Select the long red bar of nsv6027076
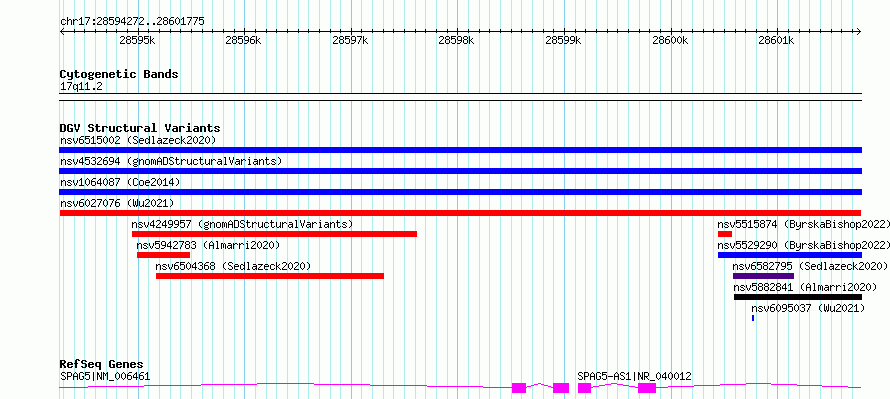Image resolution: width=890 pixels, height=399 pixels. click(x=460, y=213)
